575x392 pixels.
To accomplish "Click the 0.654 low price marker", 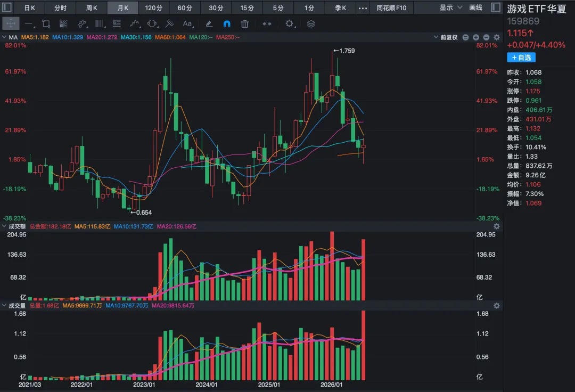I will pos(141,213).
